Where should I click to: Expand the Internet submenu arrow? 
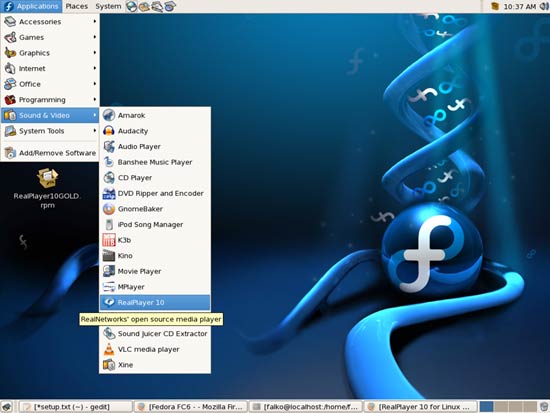[95, 68]
